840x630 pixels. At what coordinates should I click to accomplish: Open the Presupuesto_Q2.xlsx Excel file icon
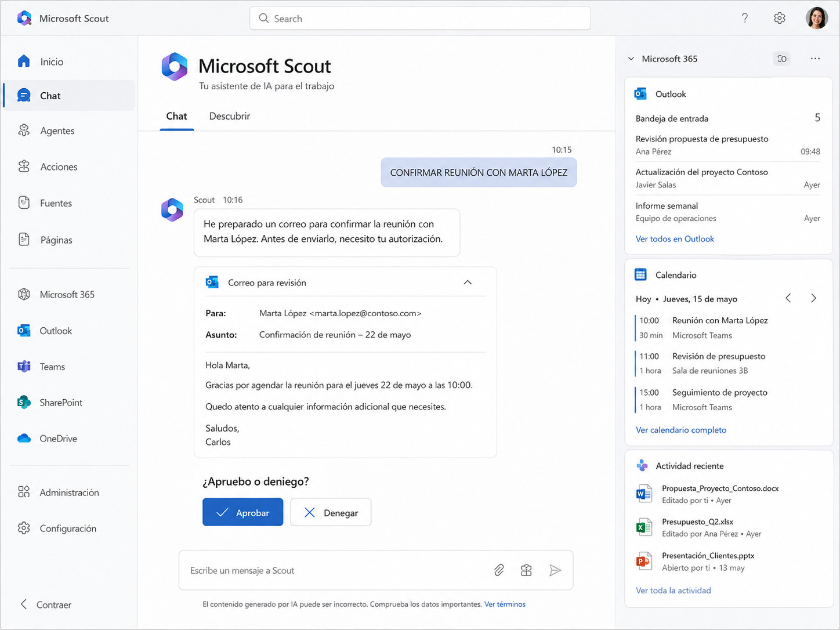tap(643, 527)
